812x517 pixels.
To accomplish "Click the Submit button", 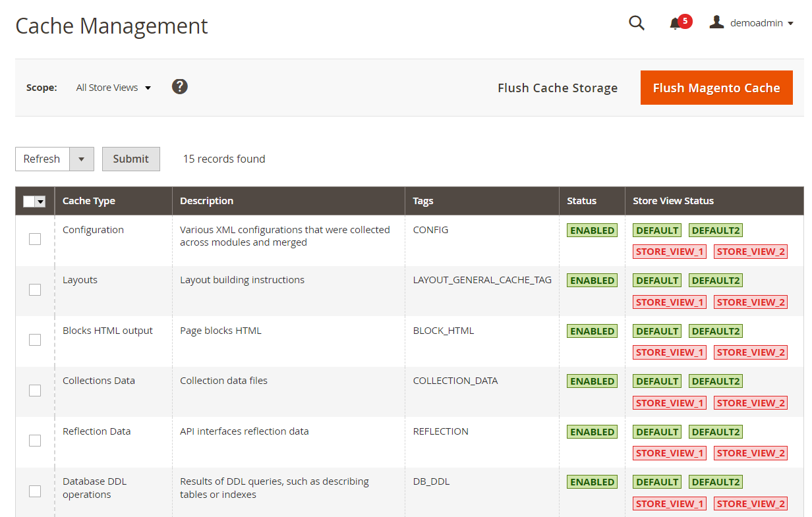I will 131,159.
